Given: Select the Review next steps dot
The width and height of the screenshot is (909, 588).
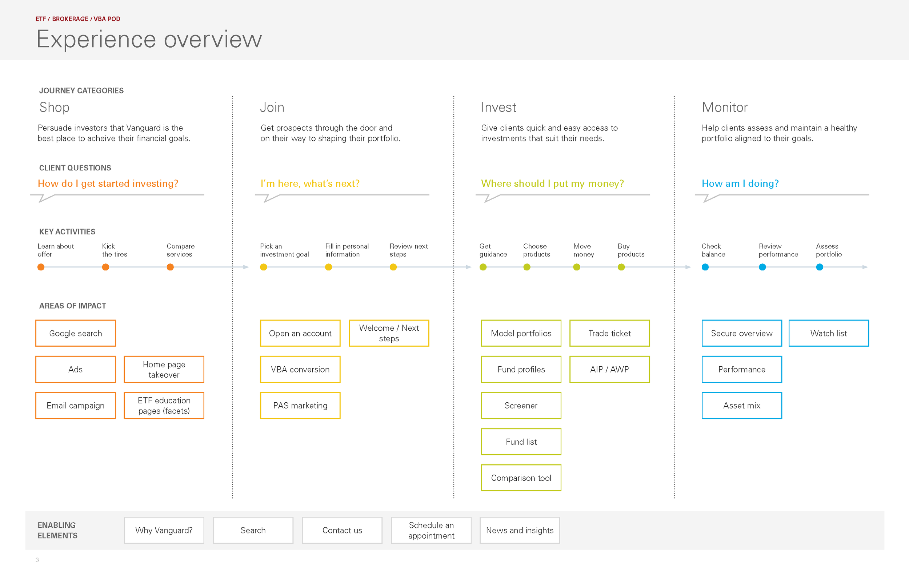Looking at the screenshot, I should [x=393, y=267].
